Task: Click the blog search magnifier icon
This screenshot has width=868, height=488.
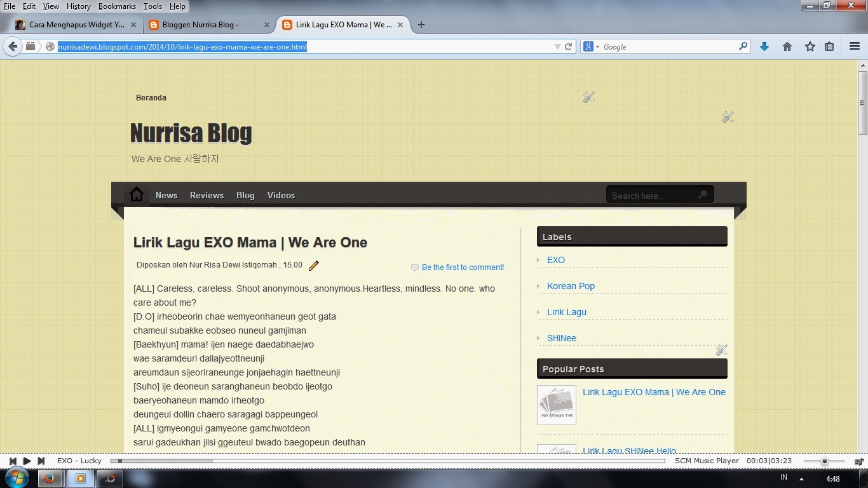Action: (x=702, y=195)
